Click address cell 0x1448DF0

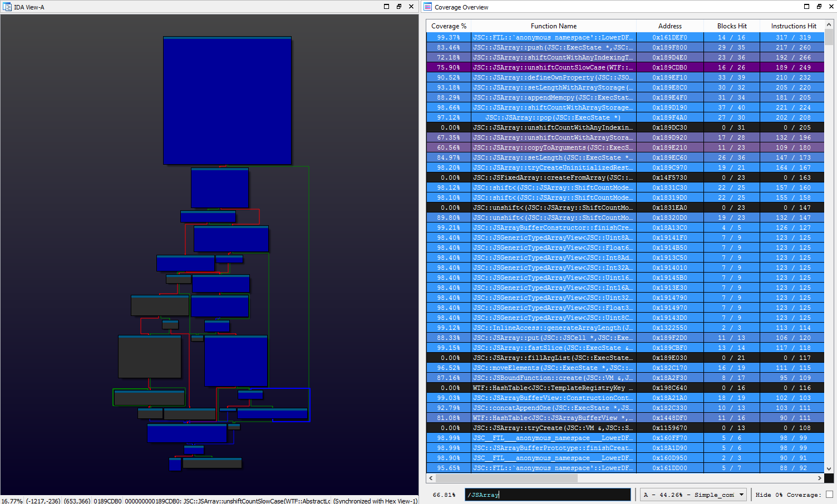point(669,418)
